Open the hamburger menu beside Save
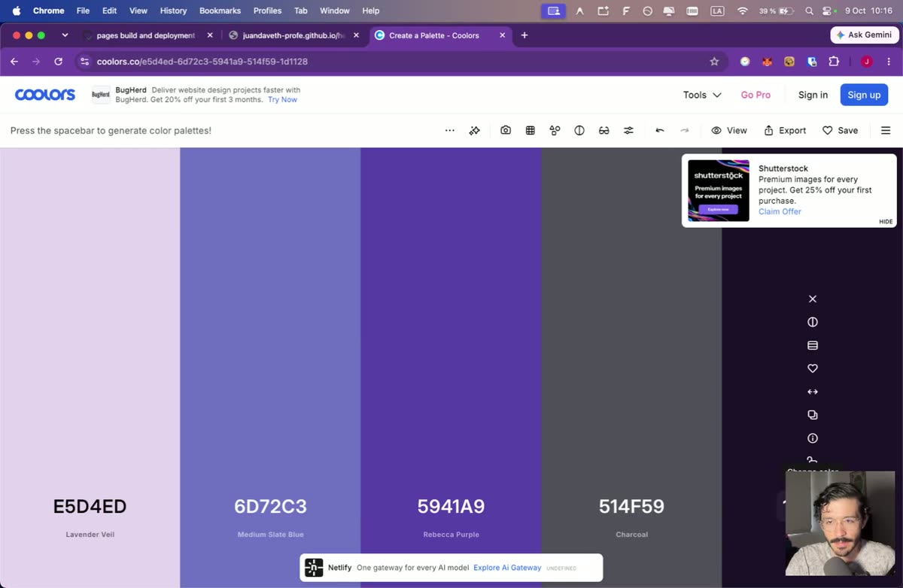 point(886,130)
